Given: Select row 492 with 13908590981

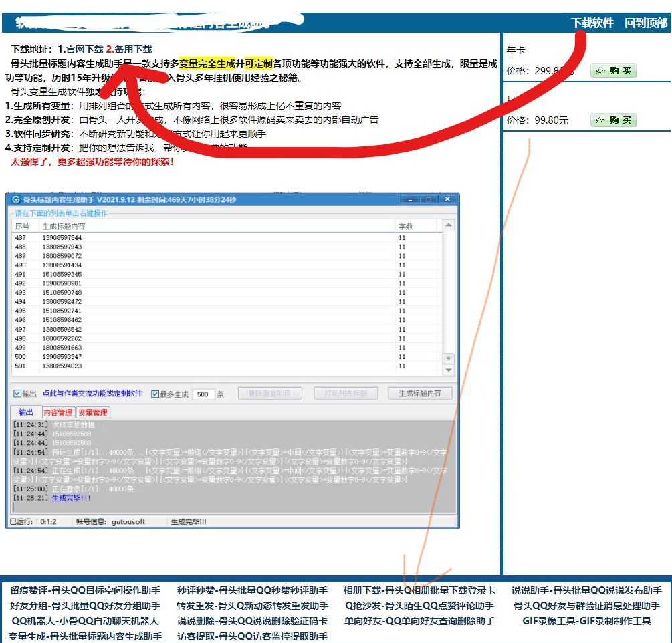Looking at the screenshot, I should [x=226, y=283].
